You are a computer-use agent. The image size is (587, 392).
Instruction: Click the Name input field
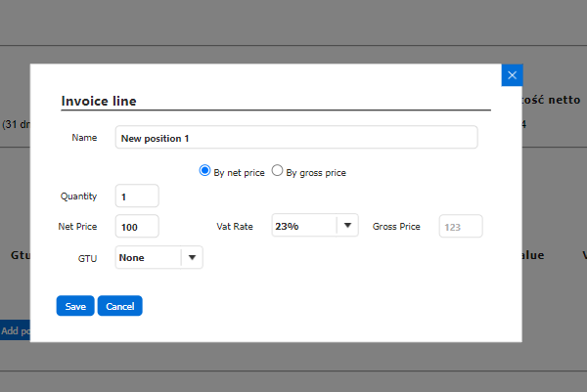(x=295, y=138)
